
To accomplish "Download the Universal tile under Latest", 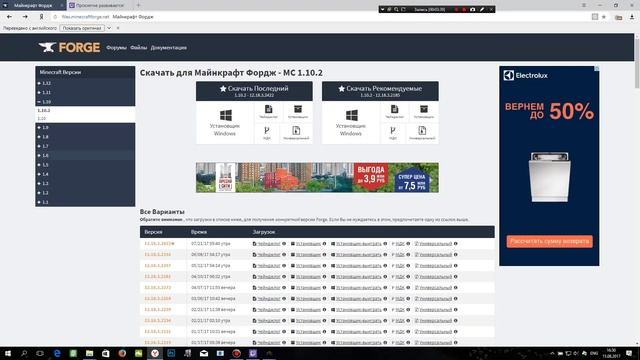I will 296,133.
